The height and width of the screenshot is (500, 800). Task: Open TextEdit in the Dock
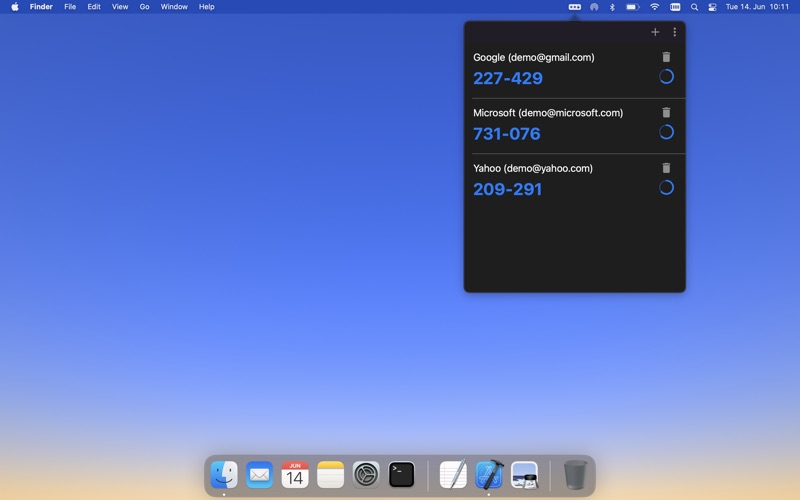(453, 474)
